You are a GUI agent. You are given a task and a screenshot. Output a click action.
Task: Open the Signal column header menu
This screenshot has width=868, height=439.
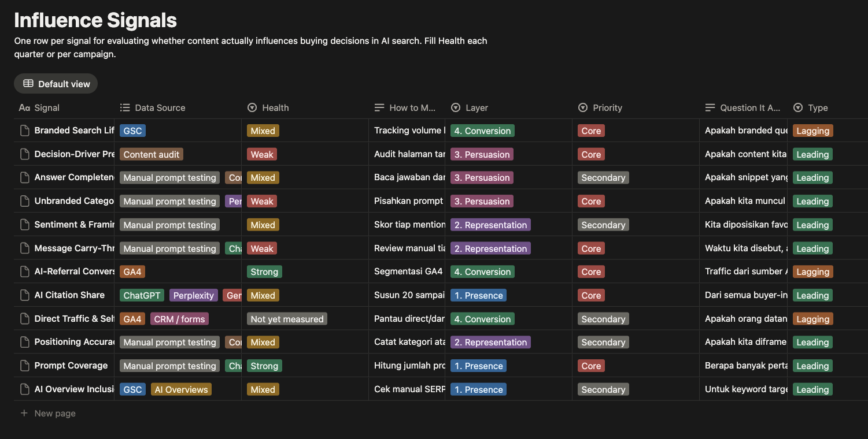pyautogui.click(x=64, y=107)
